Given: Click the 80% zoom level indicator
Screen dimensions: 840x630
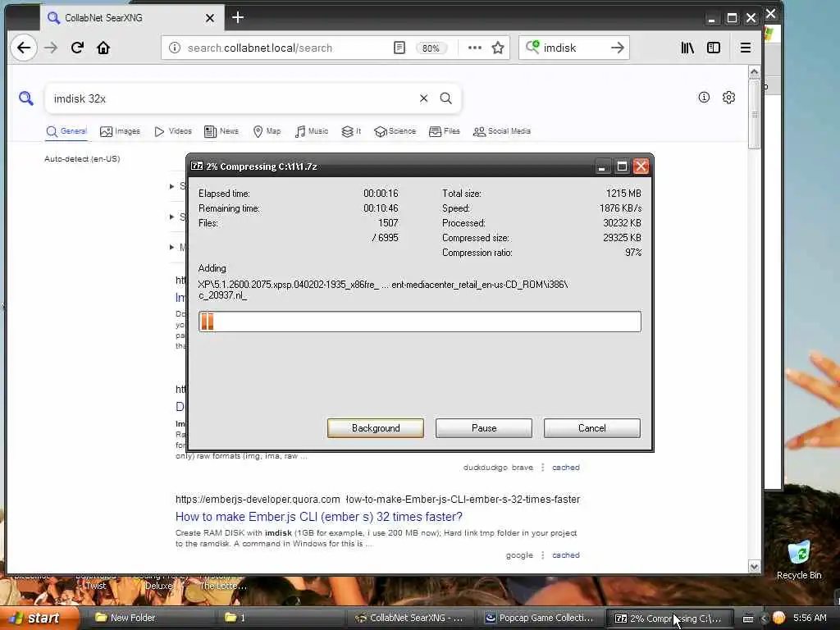Looking at the screenshot, I should [431, 48].
